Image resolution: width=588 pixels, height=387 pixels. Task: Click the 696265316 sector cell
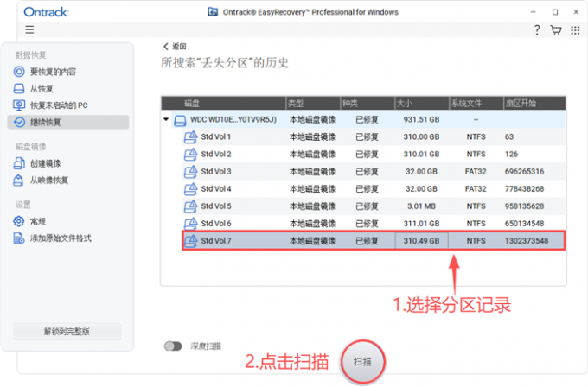[524, 172]
